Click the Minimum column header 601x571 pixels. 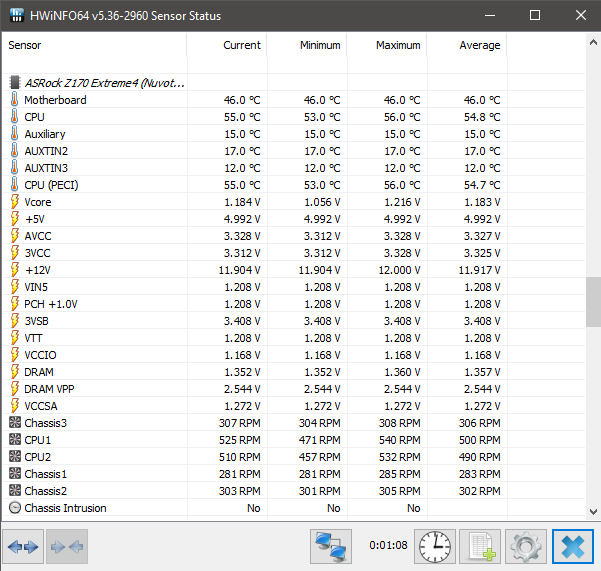coord(307,45)
